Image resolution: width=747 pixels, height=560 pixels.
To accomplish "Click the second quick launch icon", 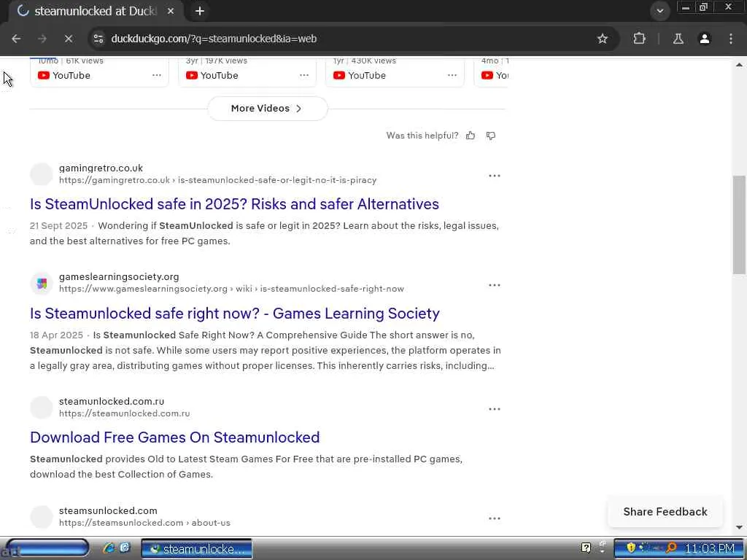I will click(x=125, y=547).
